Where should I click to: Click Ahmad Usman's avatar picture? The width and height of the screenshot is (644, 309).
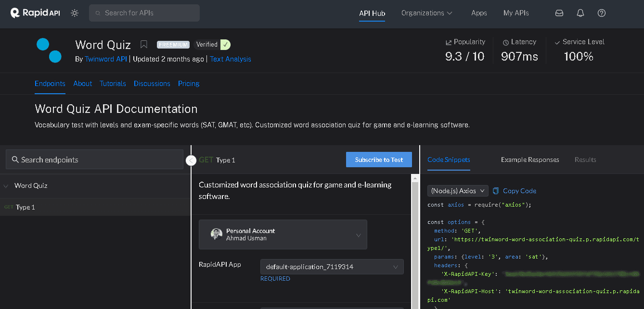[217, 234]
